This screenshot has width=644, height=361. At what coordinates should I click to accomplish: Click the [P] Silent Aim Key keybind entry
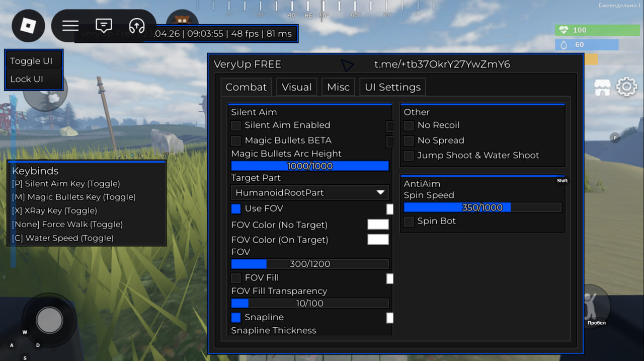[x=66, y=184]
